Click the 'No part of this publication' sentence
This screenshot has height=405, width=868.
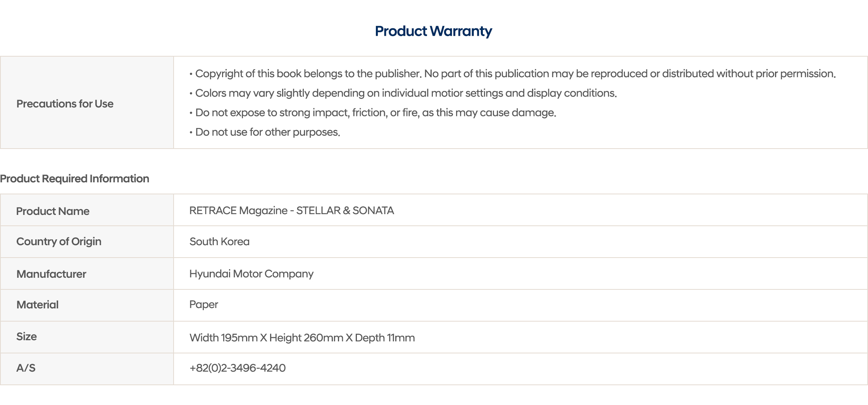pyautogui.click(x=630, y=73)
